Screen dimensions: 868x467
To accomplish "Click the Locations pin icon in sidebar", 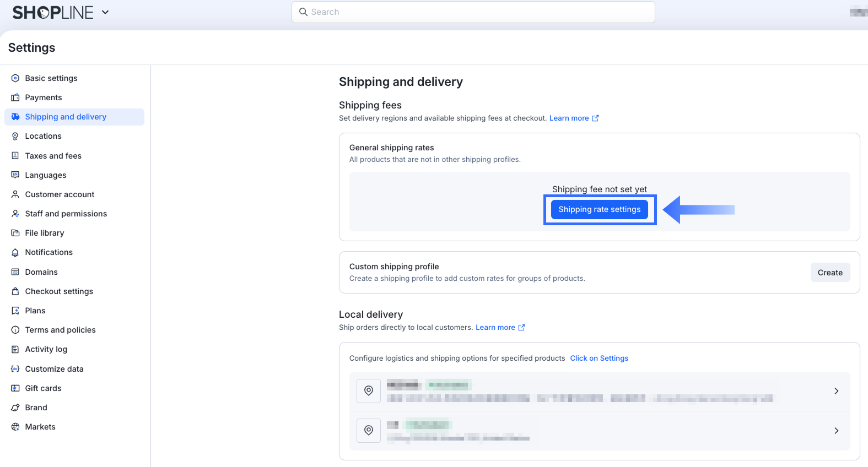I will 15,136.
